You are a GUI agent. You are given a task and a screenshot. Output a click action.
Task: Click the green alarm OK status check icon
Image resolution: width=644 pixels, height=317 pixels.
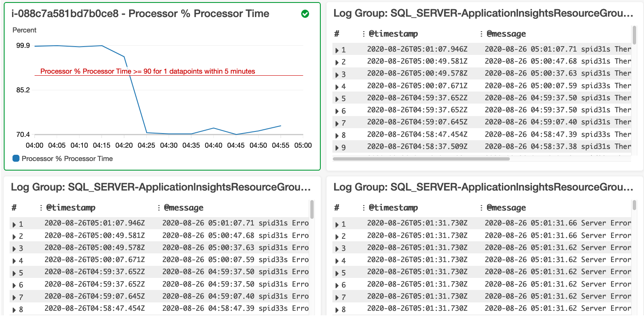coord(305,14)
